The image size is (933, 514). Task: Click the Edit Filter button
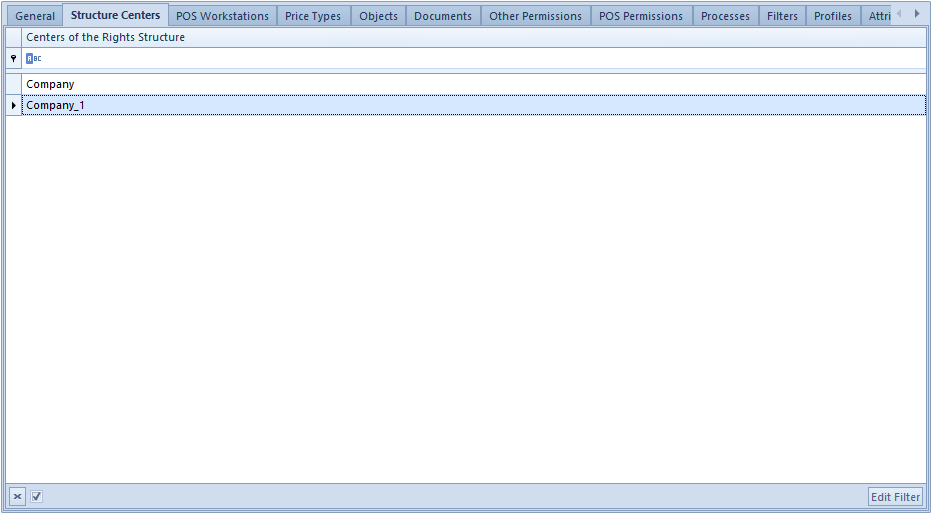pyautogui.click(x=895, y=496)
